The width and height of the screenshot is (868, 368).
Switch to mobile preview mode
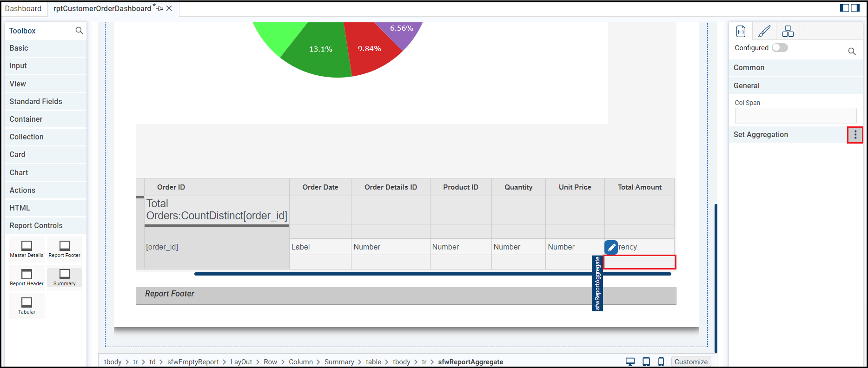(x=661, y=361)
